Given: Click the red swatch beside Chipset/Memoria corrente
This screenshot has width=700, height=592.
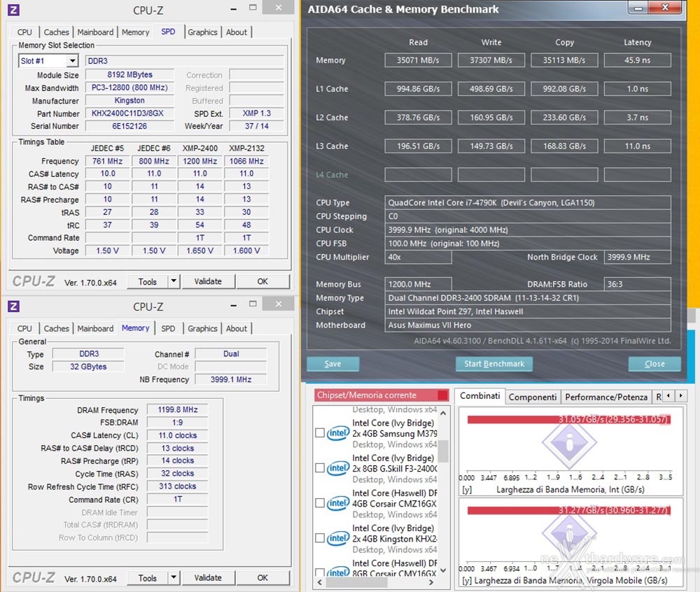Looking at the screenshot, I should pyautogui.click(x=442, y=395).
